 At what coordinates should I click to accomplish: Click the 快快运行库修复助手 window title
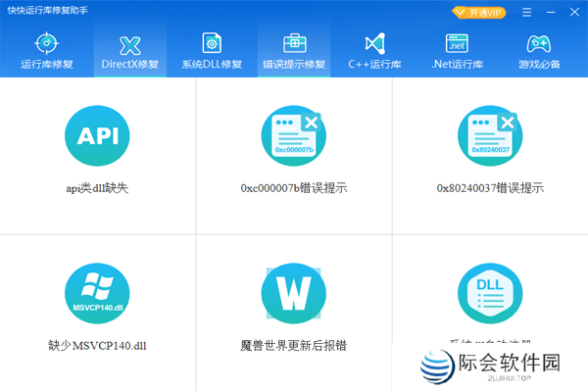pos(48,10)
